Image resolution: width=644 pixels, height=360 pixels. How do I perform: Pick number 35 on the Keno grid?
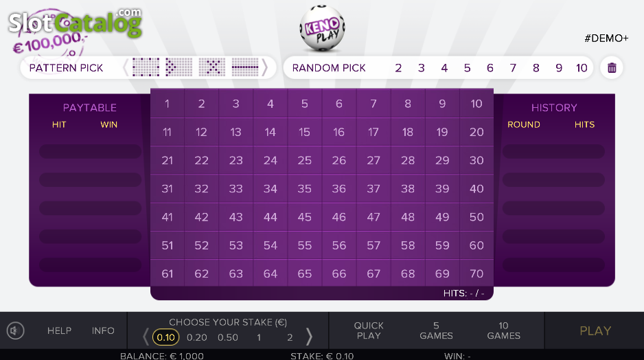304,189
